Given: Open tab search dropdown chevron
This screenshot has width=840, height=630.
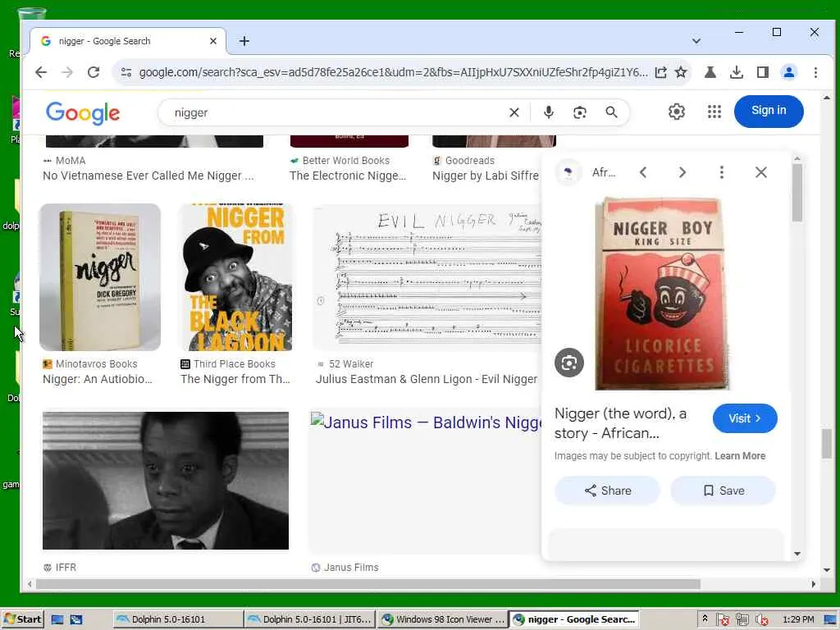Looking at the screenshot, I should (696, 41).
